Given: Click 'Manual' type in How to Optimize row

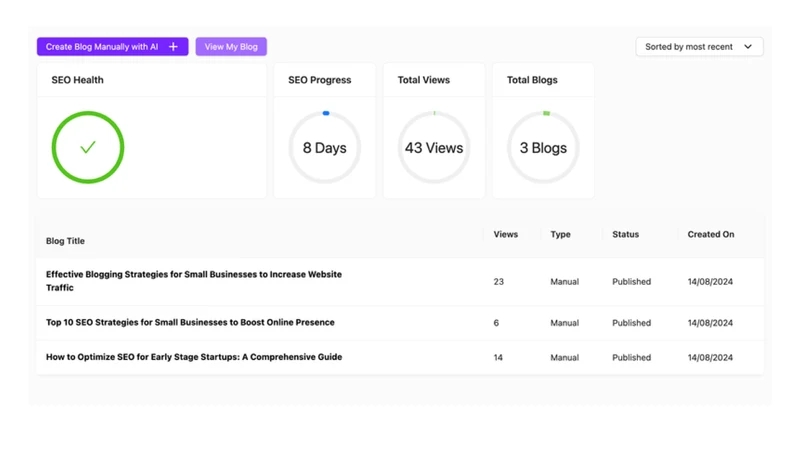Looking at the screenshot, I should [564, 358].
